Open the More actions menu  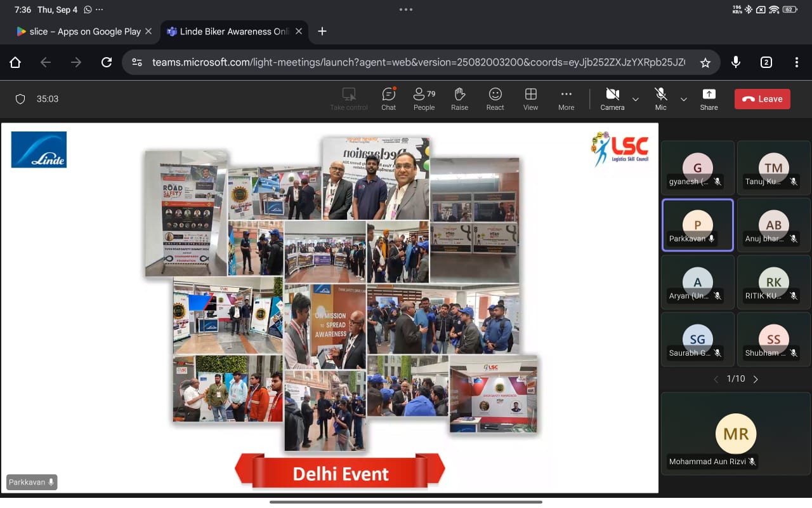pyautogui.click(x=566, y=98)
